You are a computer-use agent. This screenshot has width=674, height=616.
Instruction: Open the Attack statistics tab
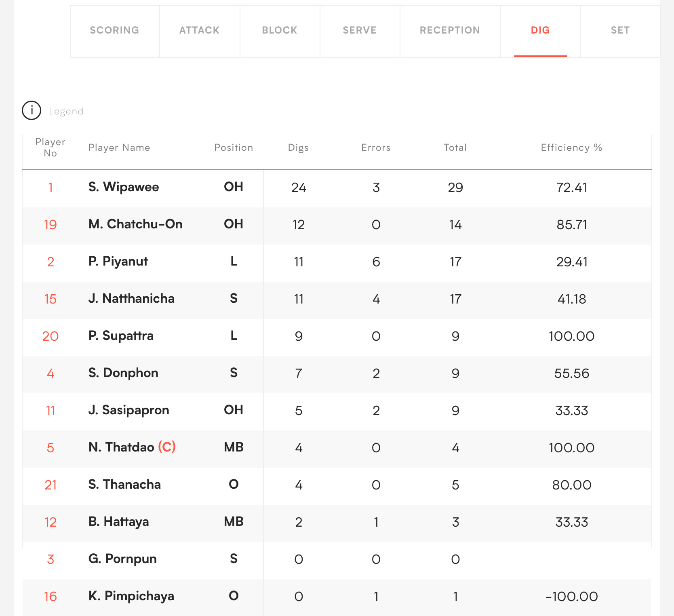point(199,30)
